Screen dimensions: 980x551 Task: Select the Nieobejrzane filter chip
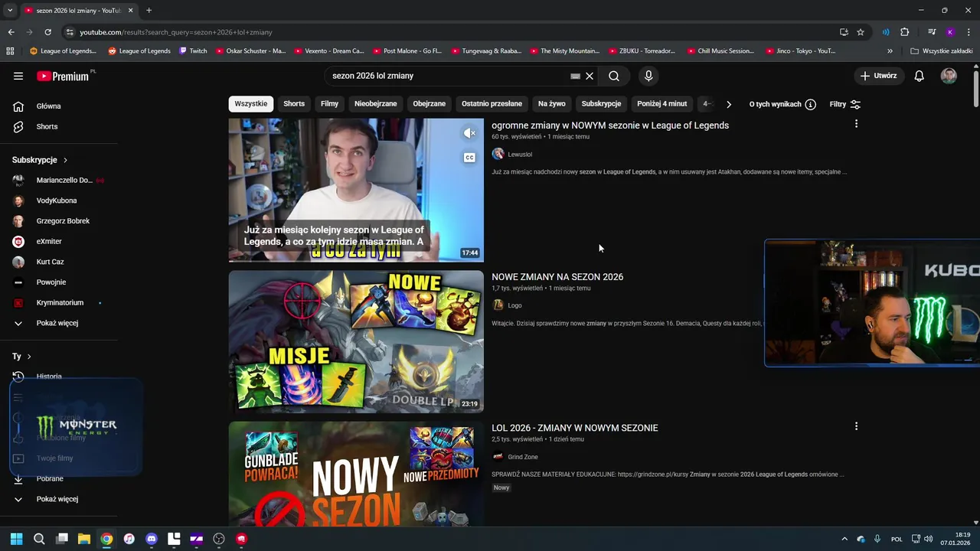pos(376,104)
